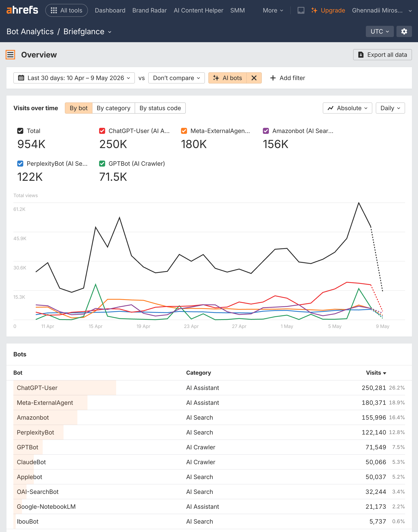Click the calendar icon in date picker
Screen dimensions: 418x532
pyautogui.click(x=21, y=78)
